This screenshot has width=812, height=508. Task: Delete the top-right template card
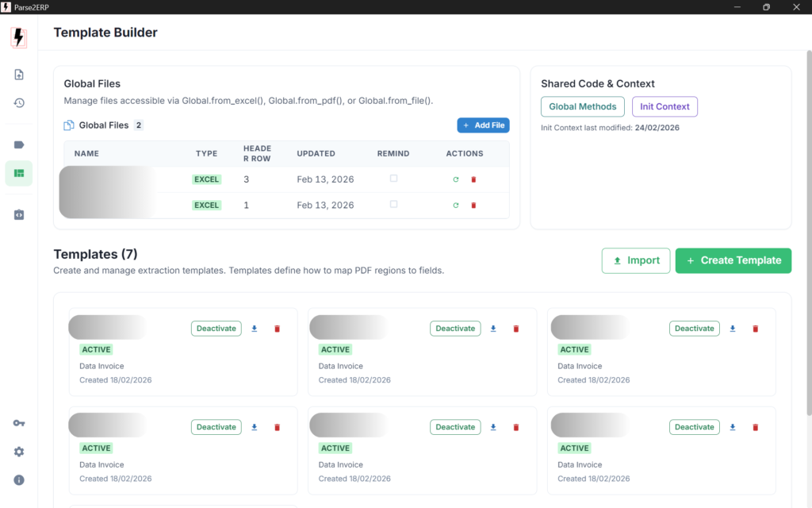tap(755, 329)
